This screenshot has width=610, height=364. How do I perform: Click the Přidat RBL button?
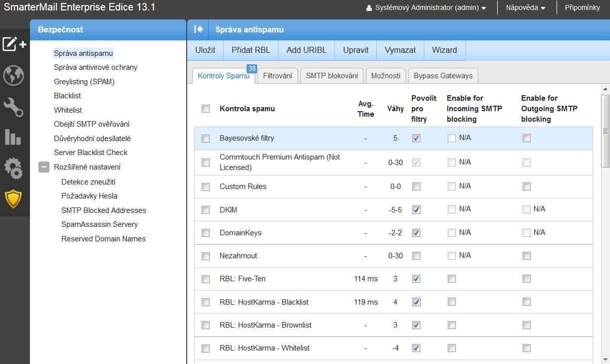pos(251,50)
